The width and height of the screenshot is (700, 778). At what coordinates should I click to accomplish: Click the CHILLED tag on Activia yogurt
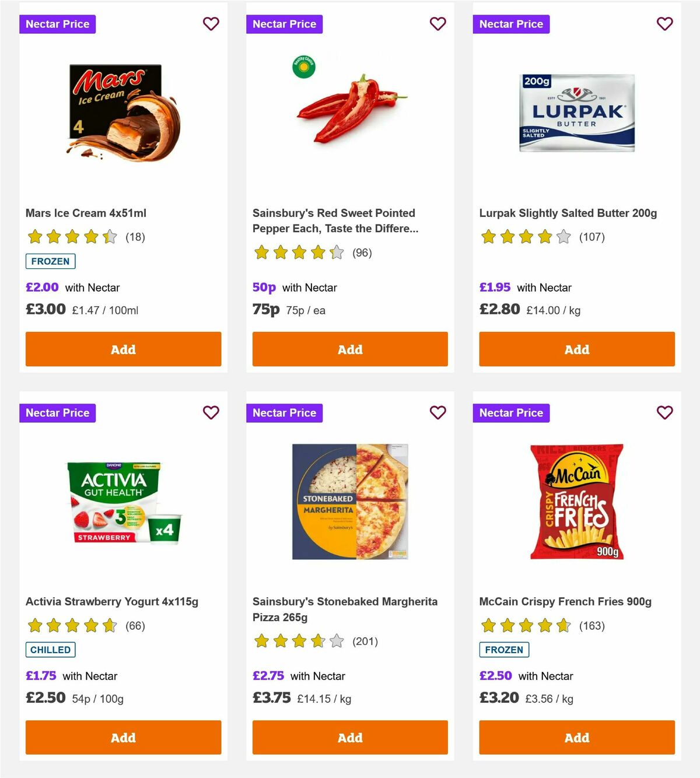pyautogui.click(x=50, y=649)
